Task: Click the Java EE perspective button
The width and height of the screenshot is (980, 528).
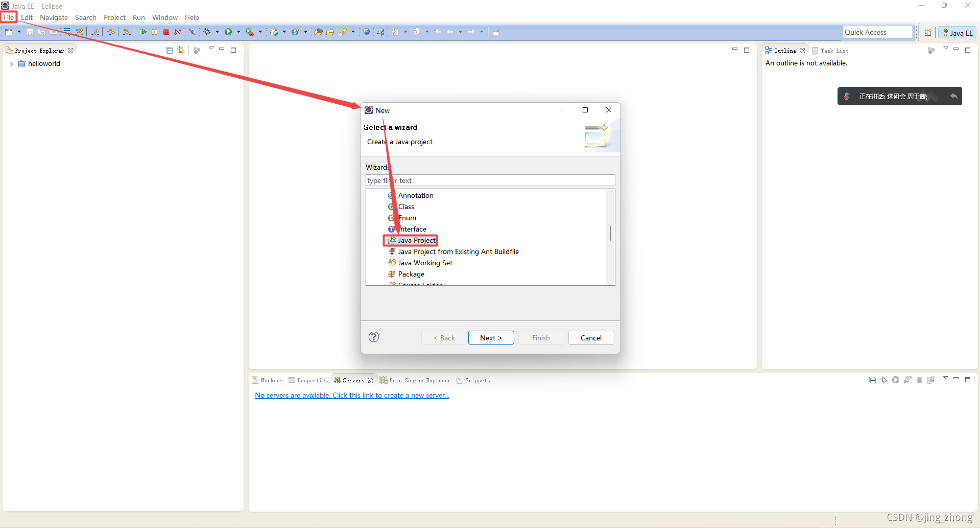Action: click(x=957, y=33)
